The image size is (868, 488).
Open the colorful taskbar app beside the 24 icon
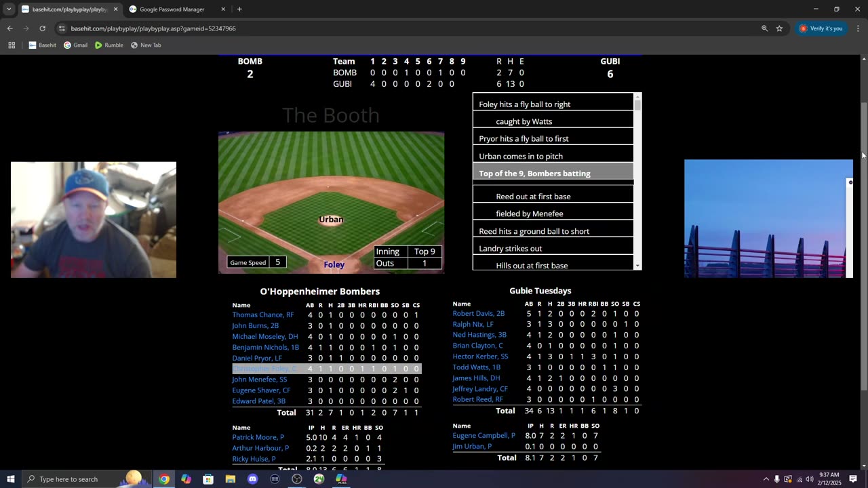click(x=341, y=479)
